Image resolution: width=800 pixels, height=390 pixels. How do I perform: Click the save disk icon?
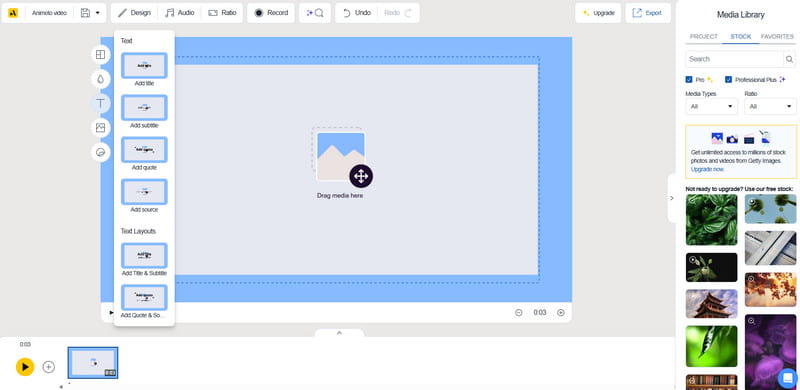pyautogui.click(x=85, y=13)
